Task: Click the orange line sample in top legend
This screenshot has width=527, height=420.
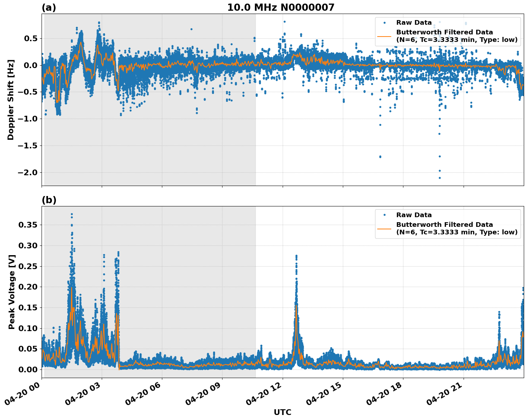Action: point(384,36)
